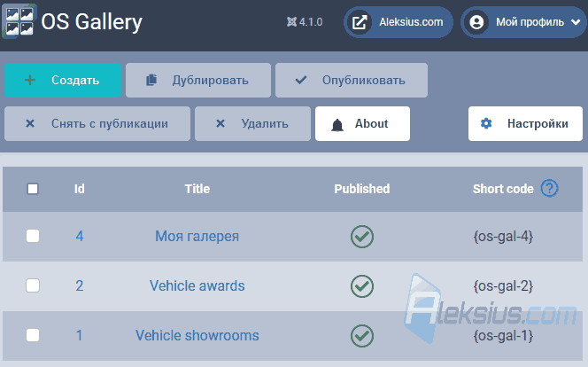Click the Id link 2
This screenshot has width=588, height=367.
tap(80, 286)
